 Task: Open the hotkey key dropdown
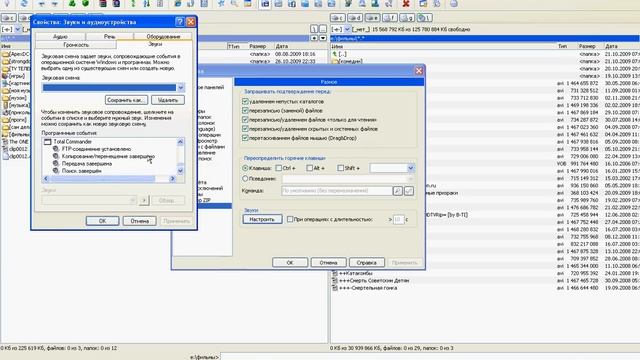(410, 168)
